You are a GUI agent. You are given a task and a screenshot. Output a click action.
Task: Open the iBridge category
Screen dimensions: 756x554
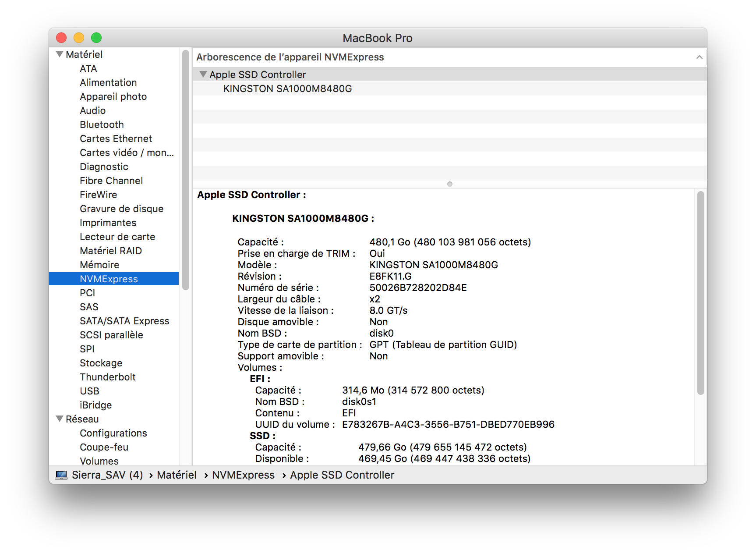[x=95, y=405]
